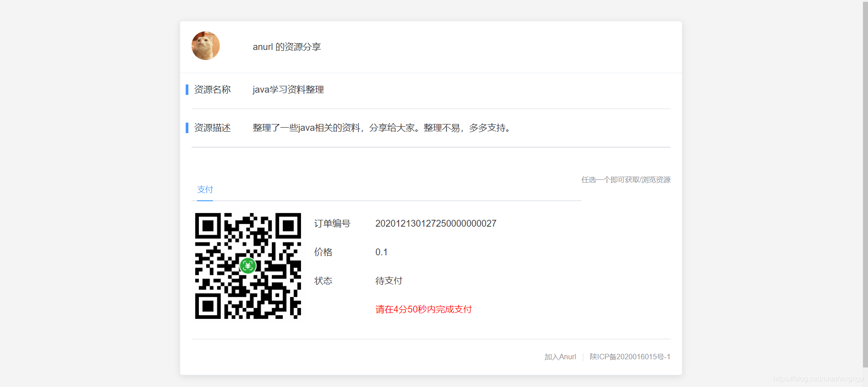Viewport: 868px width, 387px height.
Task: Click the 订单编号 label
Action: click(x=332, y=223)
